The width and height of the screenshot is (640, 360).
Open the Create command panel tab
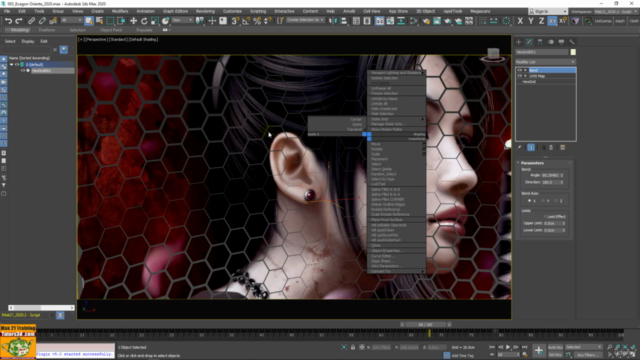click(519, 42)
